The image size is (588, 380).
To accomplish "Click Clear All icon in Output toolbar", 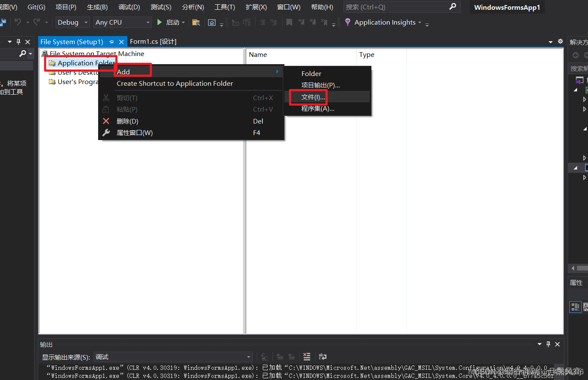I will point(307,357).
